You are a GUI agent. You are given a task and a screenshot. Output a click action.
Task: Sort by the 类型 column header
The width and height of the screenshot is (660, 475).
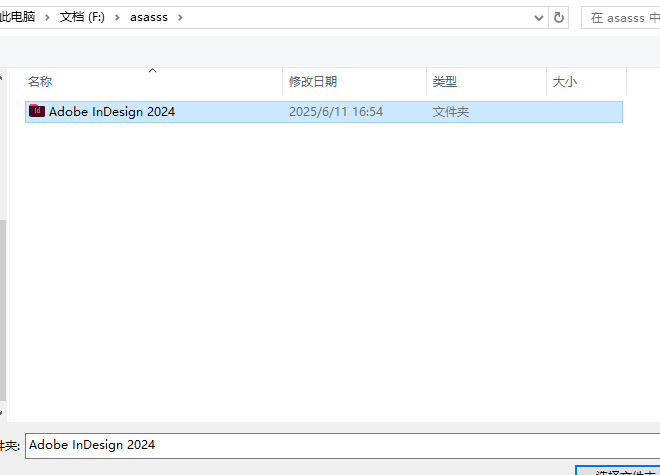coord(445,82)
